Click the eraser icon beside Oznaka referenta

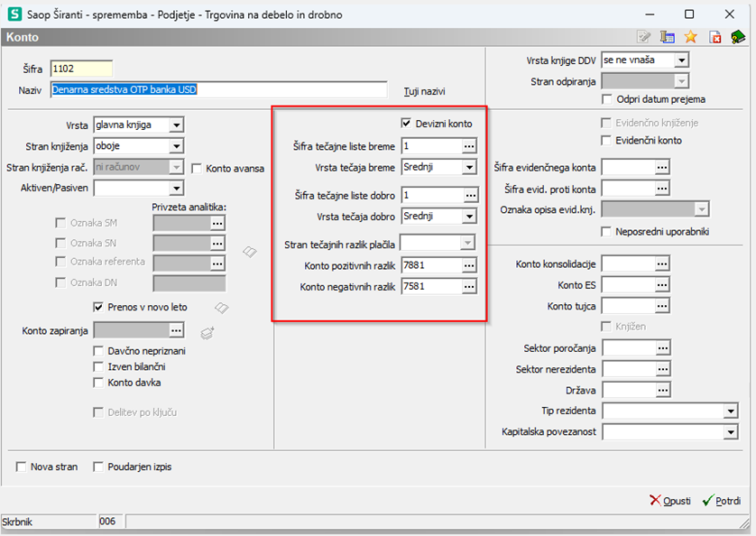click(250, 252)
